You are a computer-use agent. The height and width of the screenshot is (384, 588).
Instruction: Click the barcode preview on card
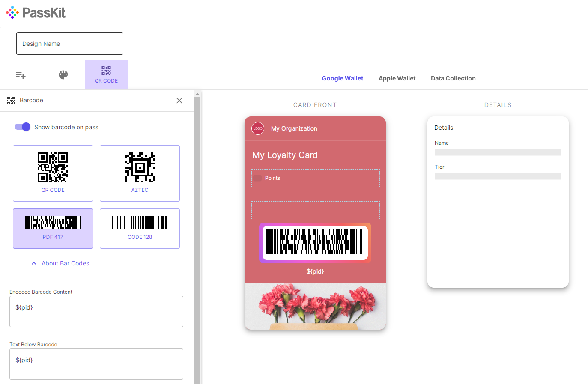(315, 243)
